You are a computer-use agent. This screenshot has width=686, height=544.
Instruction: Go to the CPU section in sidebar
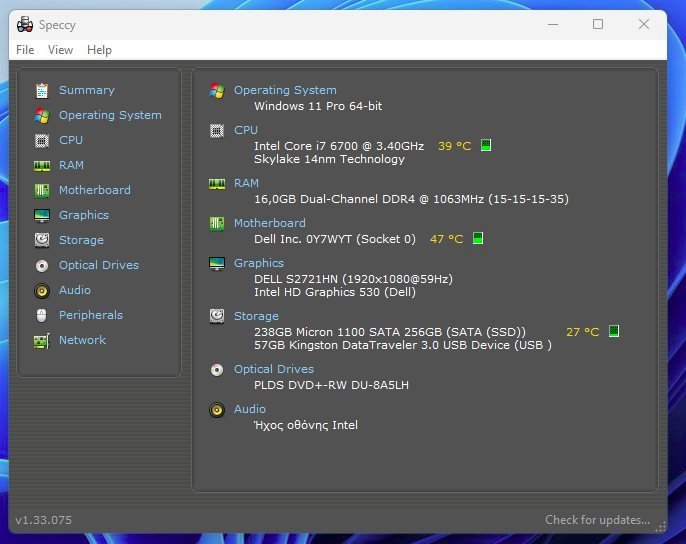[71, 140]
